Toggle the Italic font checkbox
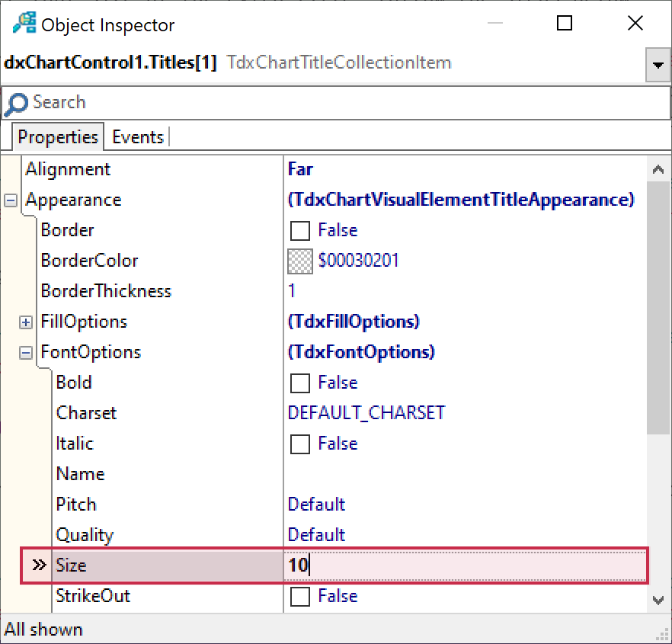 coord(300,444)
